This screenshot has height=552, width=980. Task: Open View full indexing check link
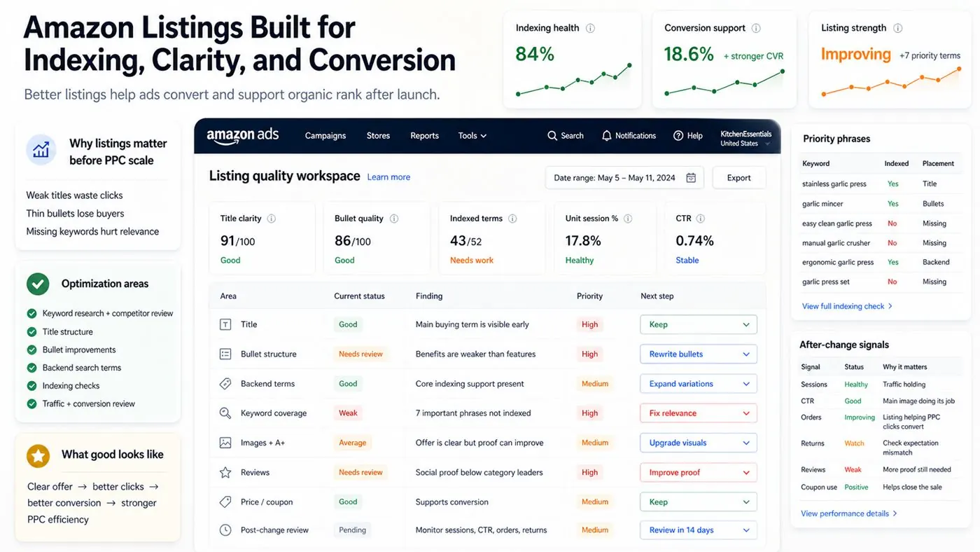click(847, 306)
